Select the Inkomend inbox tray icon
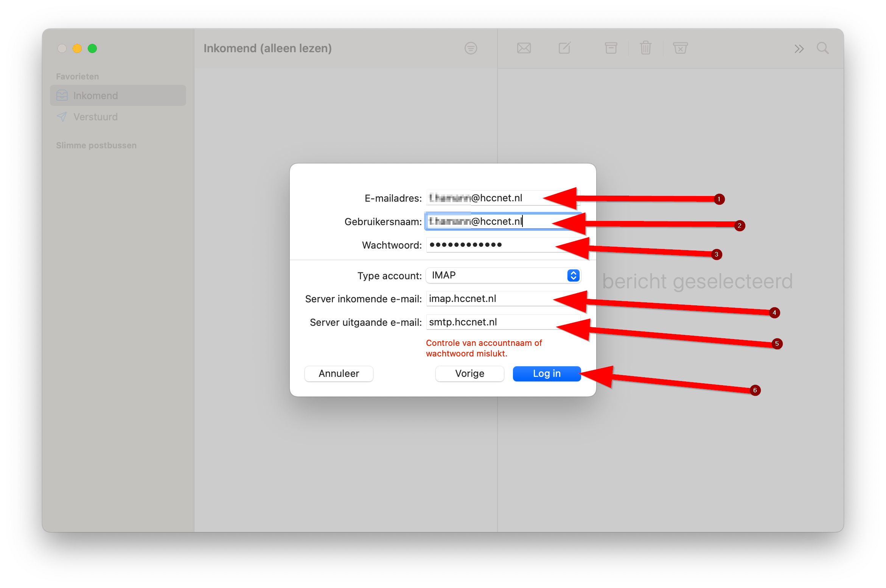 62,95
